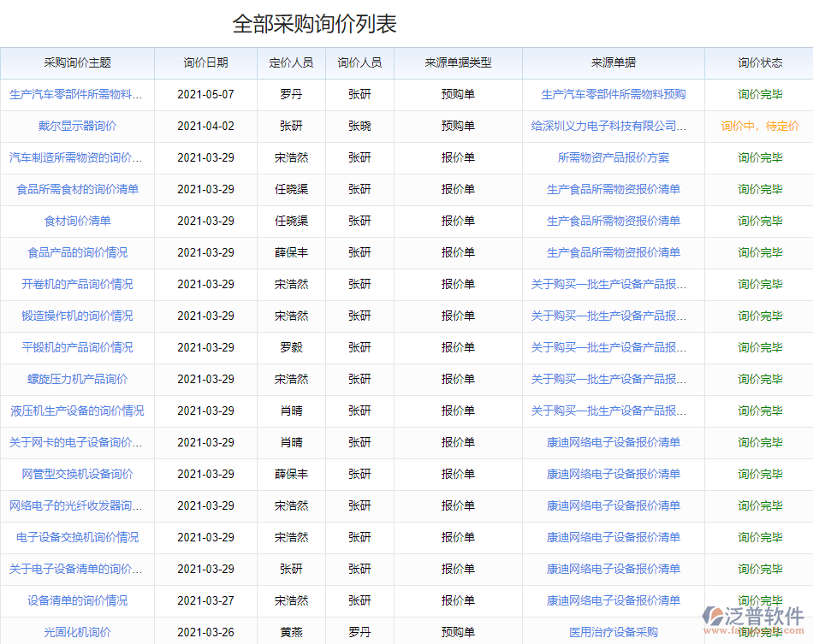Open 网管型交换机设备询价 entry
The width and height of the screenshot is (813, 644).
(x=77, y=474)
